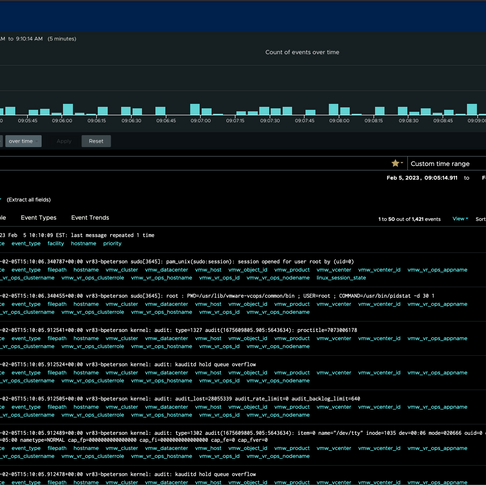Click event_type field in 912524 kauditd overflow event
The image size is (486, 485).
[26, 373]
